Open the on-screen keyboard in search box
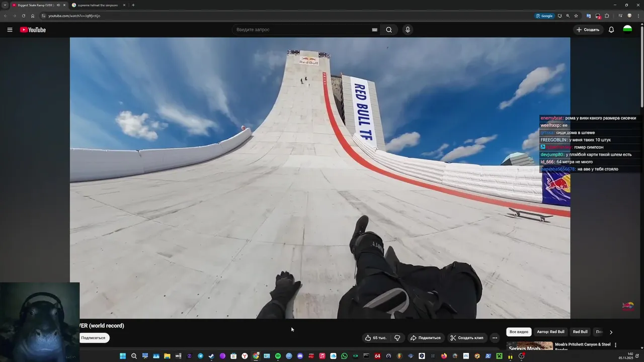The width and height of the screenshot is (644, 362). [374, 30]
